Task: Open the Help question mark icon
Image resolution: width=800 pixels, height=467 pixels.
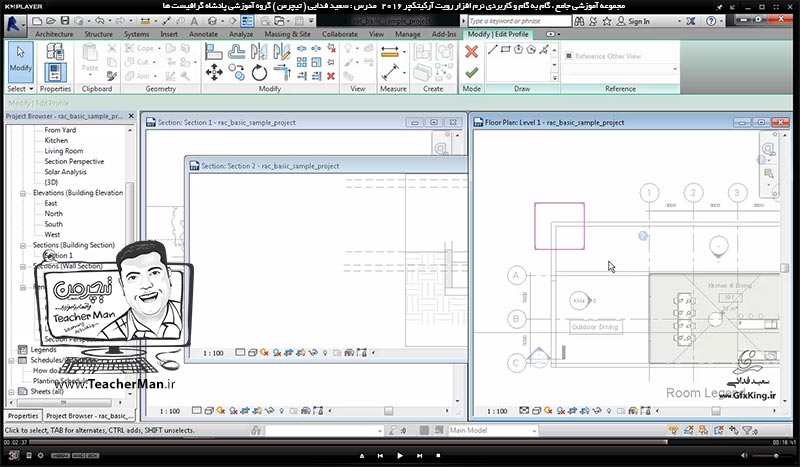Action: pos(711,21)
